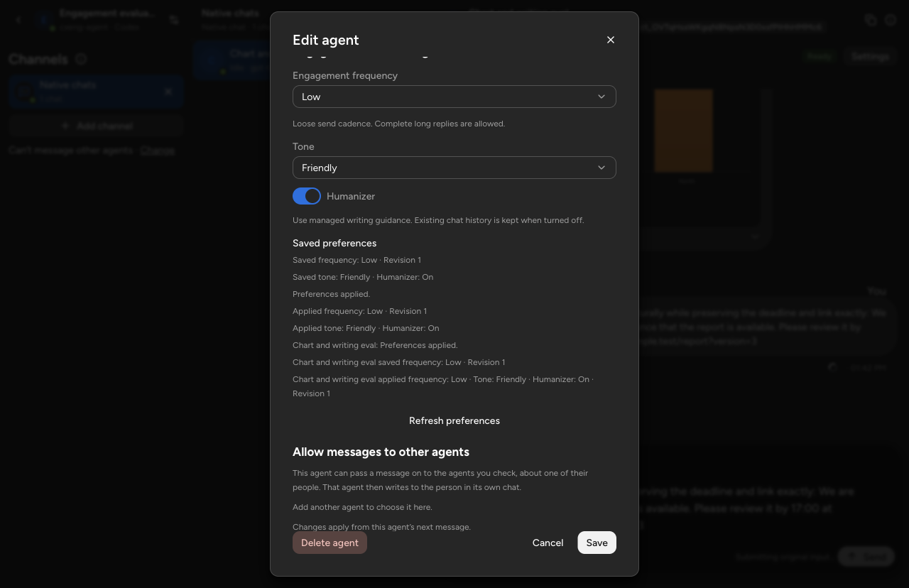Click 'Chart and writing eval: Preferences applied.' line
The width and height of the screenshot is (909, 588).
point(375,345)
